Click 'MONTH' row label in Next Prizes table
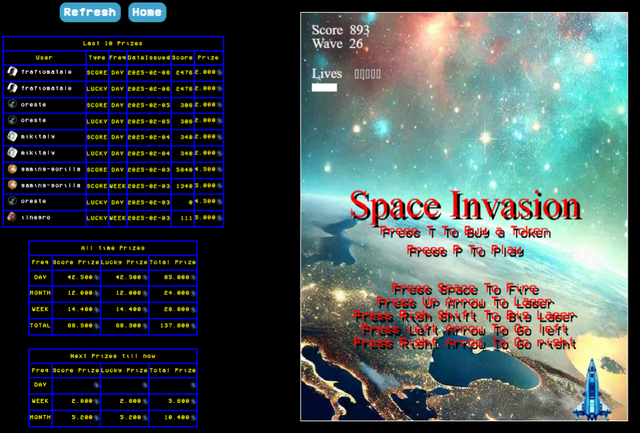 point(40,417)
